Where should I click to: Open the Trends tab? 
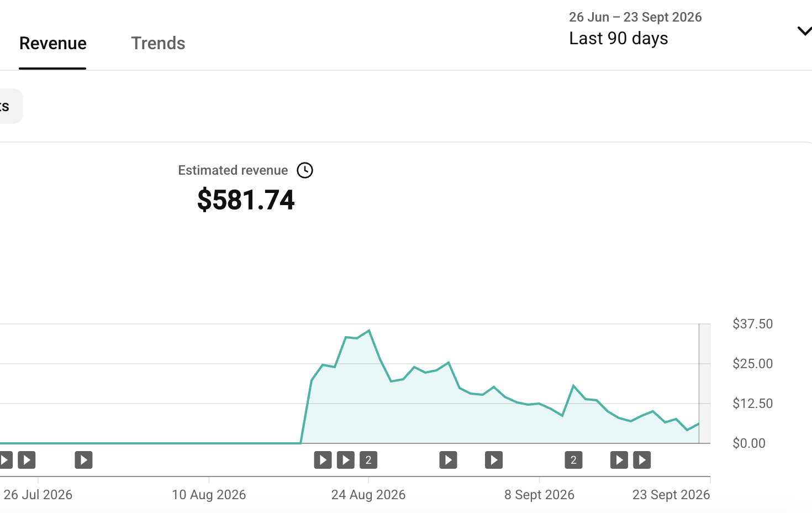(x=158, y=43)
